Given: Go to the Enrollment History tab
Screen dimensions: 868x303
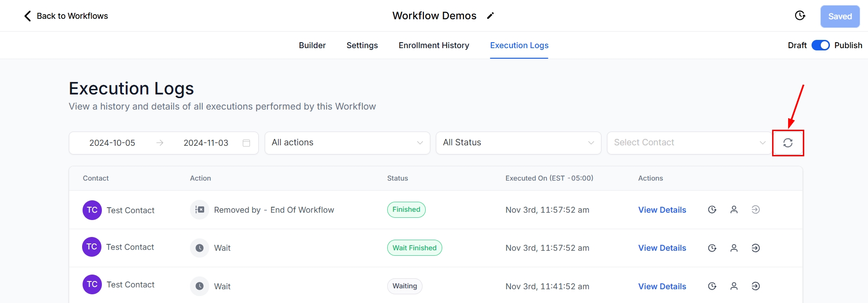Looking at the screenshot, I should (434, 45).
